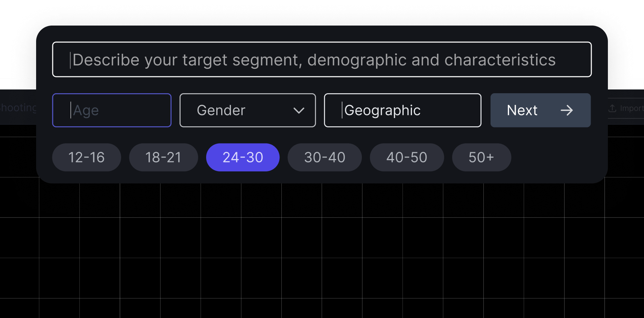Pick the 40-50 age range chip
Screen dimensions: 644x318
point(407,157)
